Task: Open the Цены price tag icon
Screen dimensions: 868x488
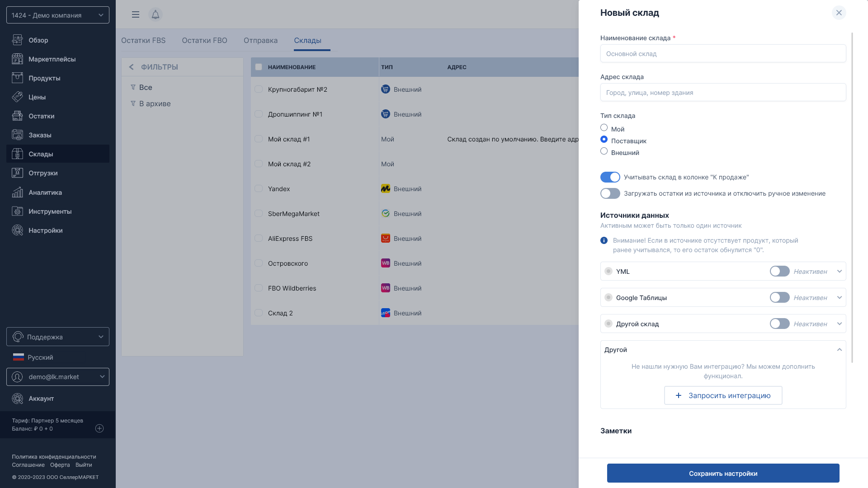Action: pos(17,97)
